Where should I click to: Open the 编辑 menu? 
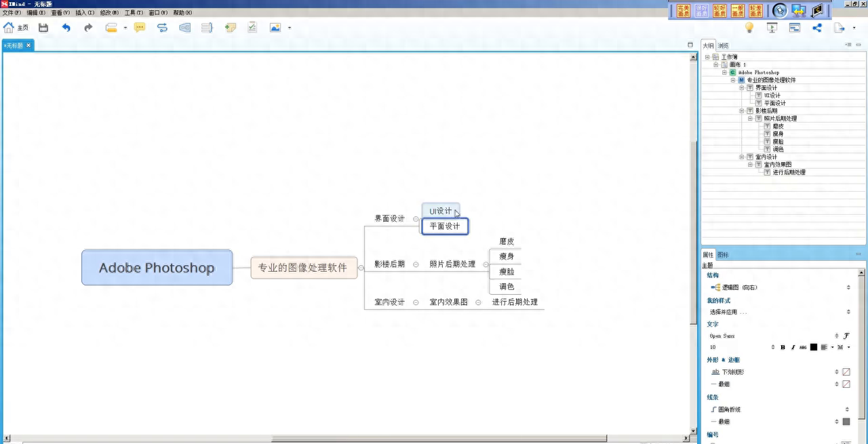click(36, 13)
